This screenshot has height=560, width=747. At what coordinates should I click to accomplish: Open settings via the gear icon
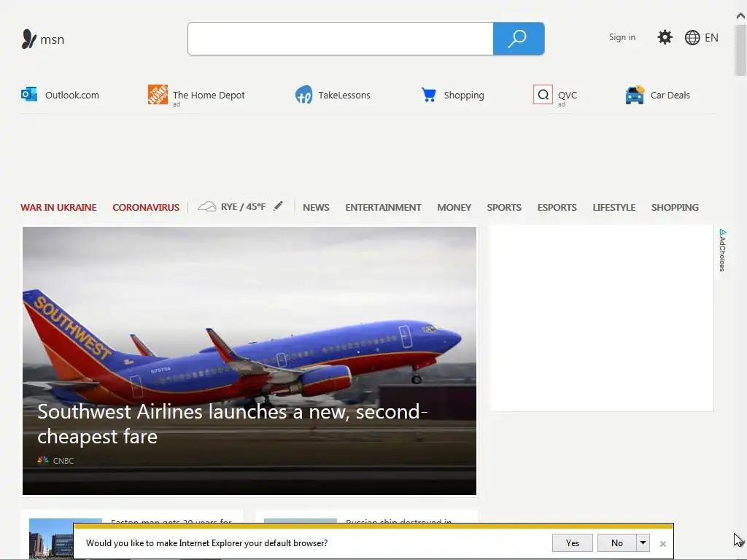click(665, 37)
